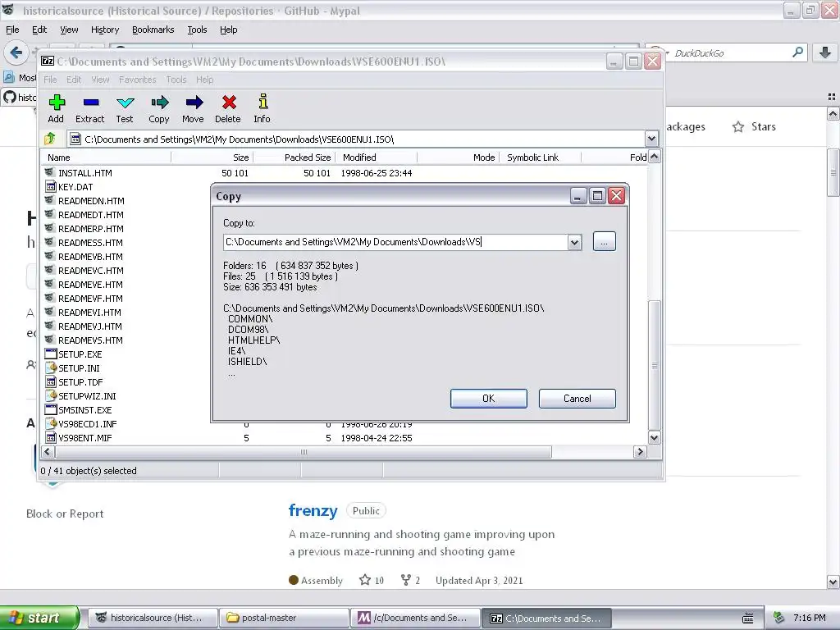840x630 pixels.
Task: Confirm the copy with OK
Action: [489, 399]
